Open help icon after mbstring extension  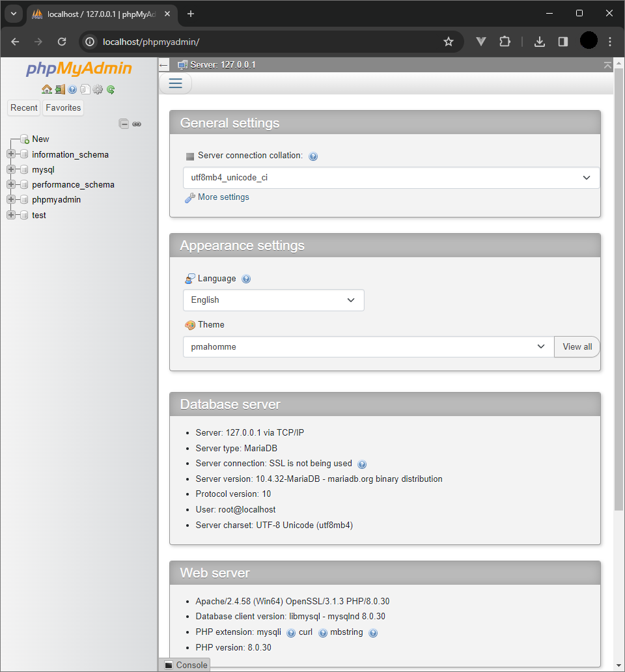pyautogui.click(x=373, y=633)
